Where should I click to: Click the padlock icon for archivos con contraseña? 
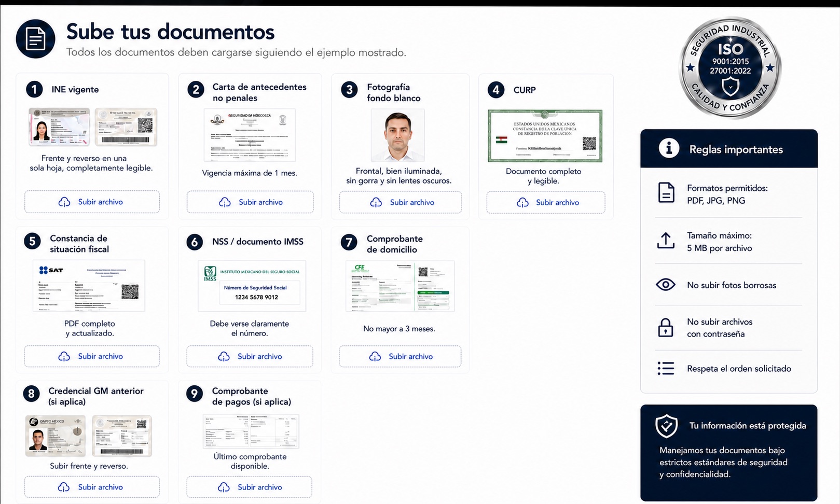pos(666,328)
